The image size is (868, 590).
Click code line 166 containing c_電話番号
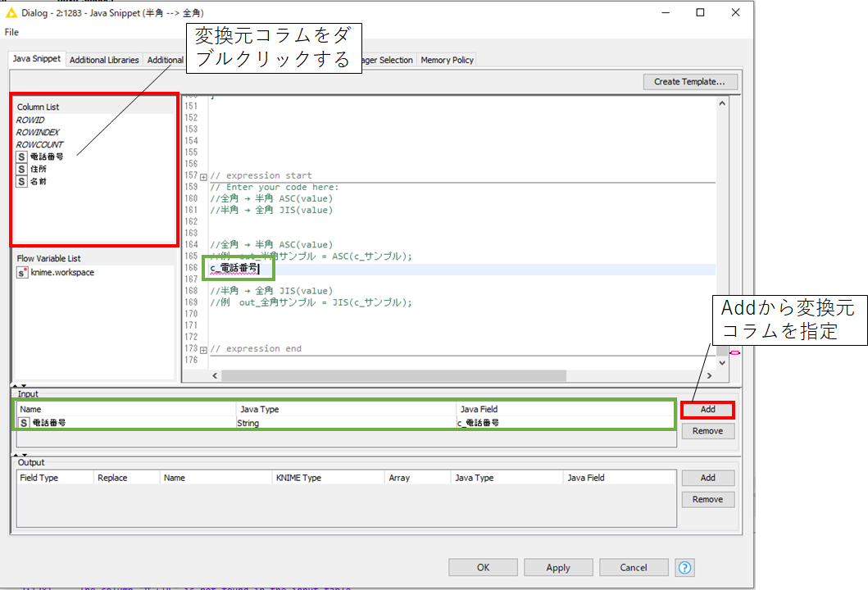463,269
